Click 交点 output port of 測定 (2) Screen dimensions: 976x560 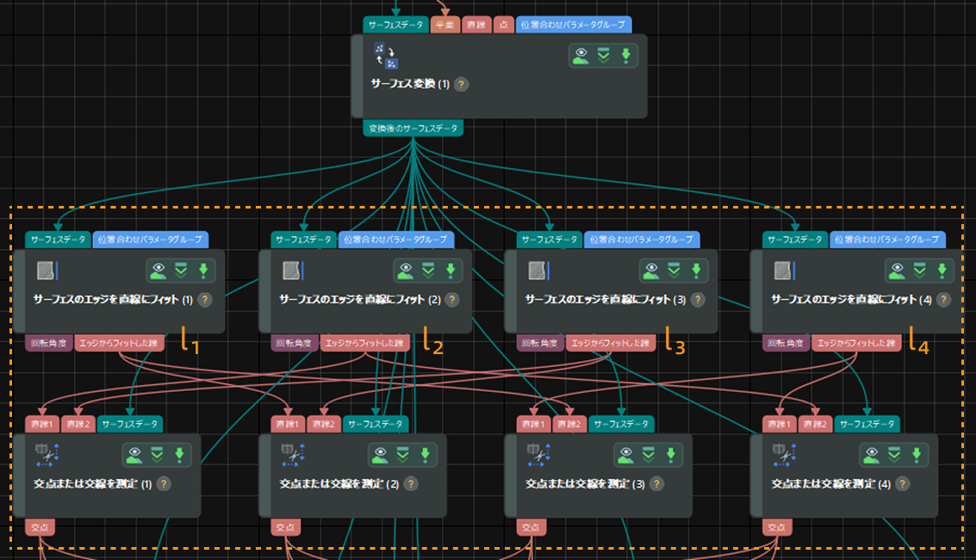[286, 527]
